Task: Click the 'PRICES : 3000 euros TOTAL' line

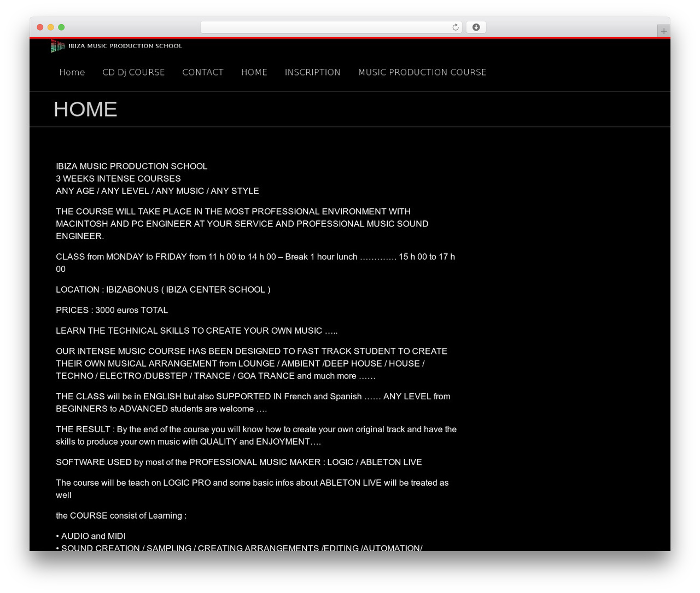Action: 112,310
